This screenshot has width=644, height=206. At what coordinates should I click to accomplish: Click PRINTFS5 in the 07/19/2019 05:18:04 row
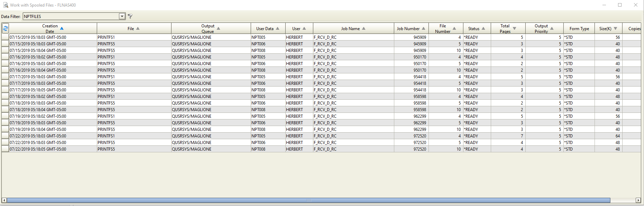(x=106, y=129)
